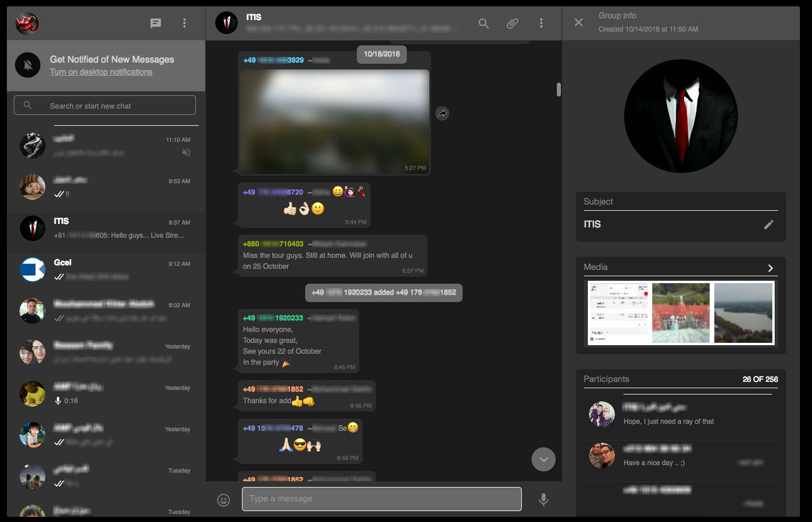Expand the Media section
The height and width of the screenshot is (522, 812).
coord(770,268)
